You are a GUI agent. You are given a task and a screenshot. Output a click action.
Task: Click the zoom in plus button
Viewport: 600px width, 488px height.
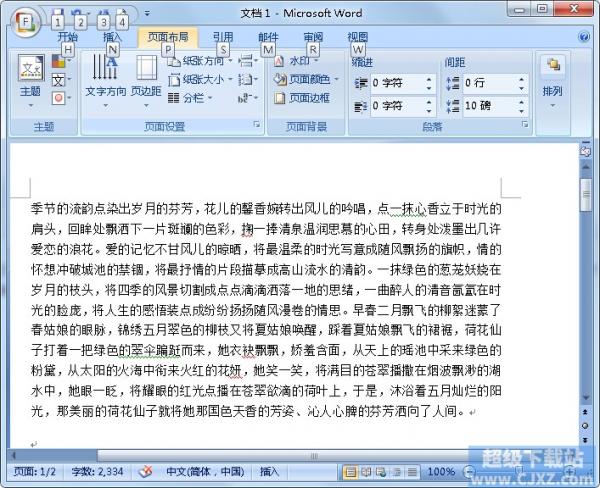point(570,472)
